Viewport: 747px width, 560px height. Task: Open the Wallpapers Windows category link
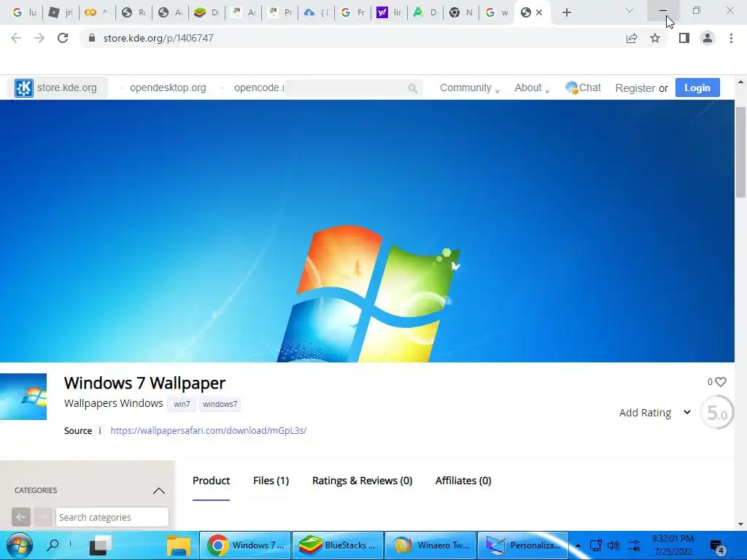pyautogui.click(x=113, y=402)
